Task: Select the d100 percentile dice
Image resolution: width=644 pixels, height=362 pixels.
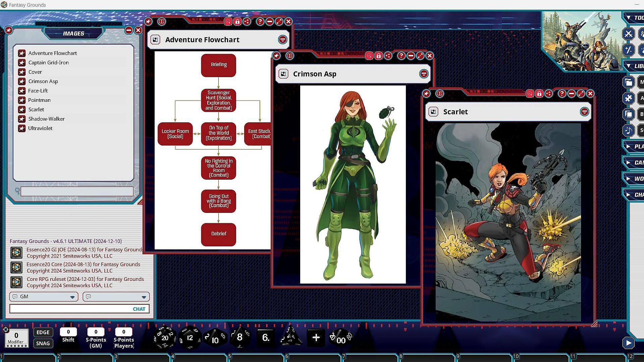Action: click(x=341, y=338)
